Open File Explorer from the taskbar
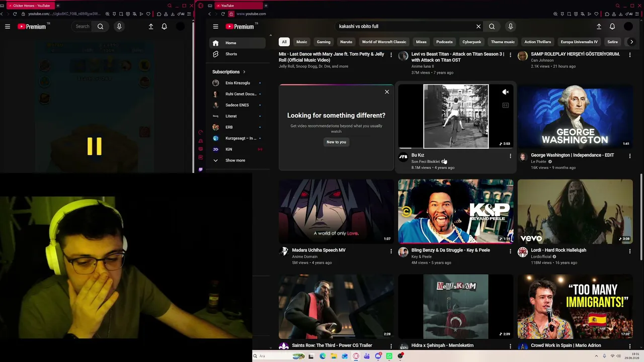 tap(334, 356)
